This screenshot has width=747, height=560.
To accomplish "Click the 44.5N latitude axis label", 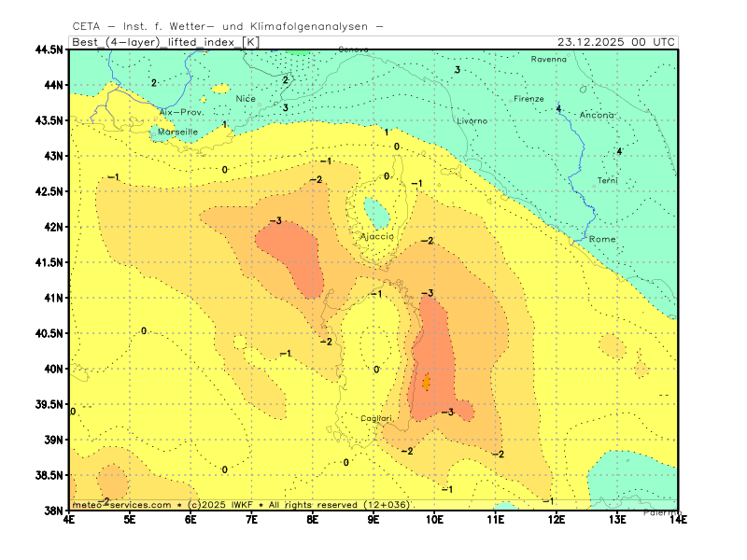I will coord(49,49).
